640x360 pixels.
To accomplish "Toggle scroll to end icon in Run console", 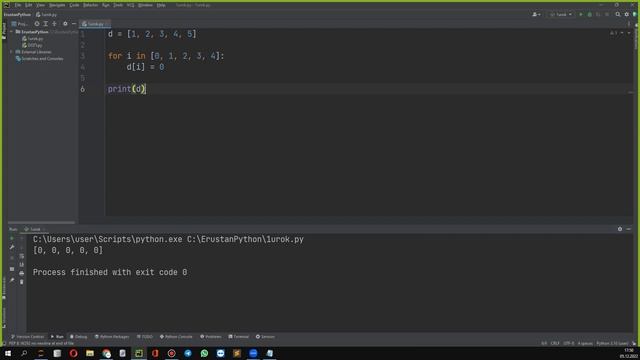I will point(22,264).
